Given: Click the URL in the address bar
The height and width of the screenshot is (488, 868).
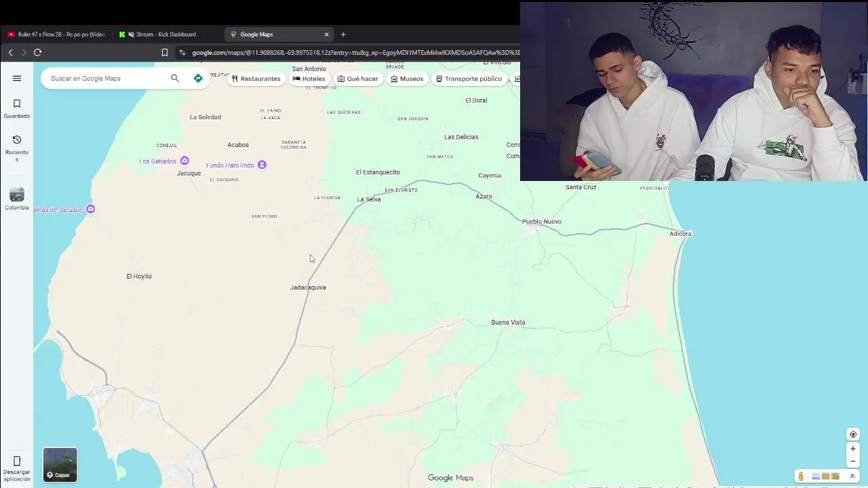Looking at the screenshot, I should coord(355,52).
